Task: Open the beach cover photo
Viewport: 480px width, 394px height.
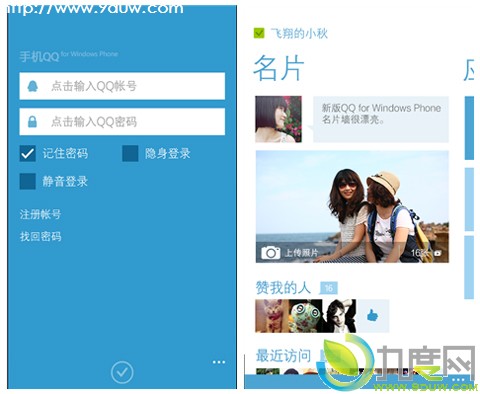Action: (352, 207)
